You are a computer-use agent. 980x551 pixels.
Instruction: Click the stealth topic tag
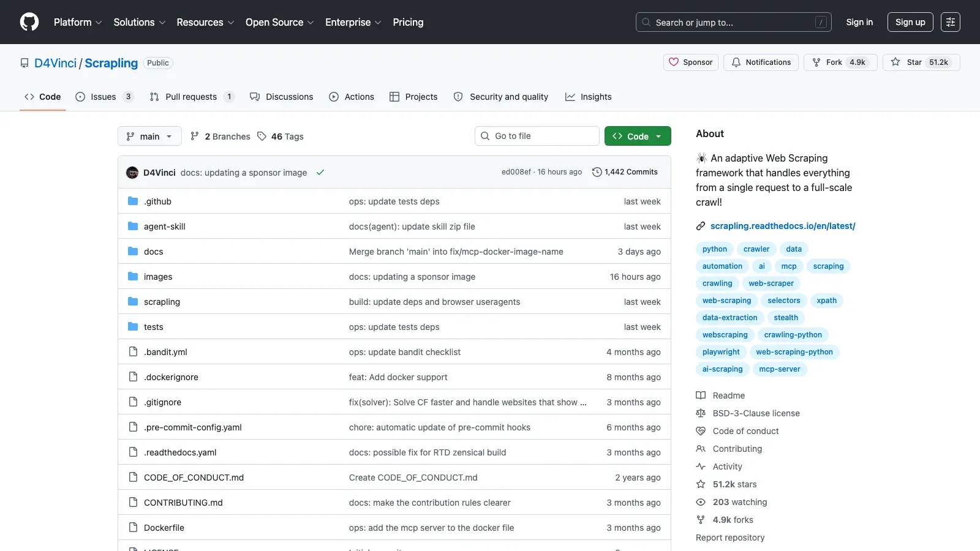tap(786, 318)
